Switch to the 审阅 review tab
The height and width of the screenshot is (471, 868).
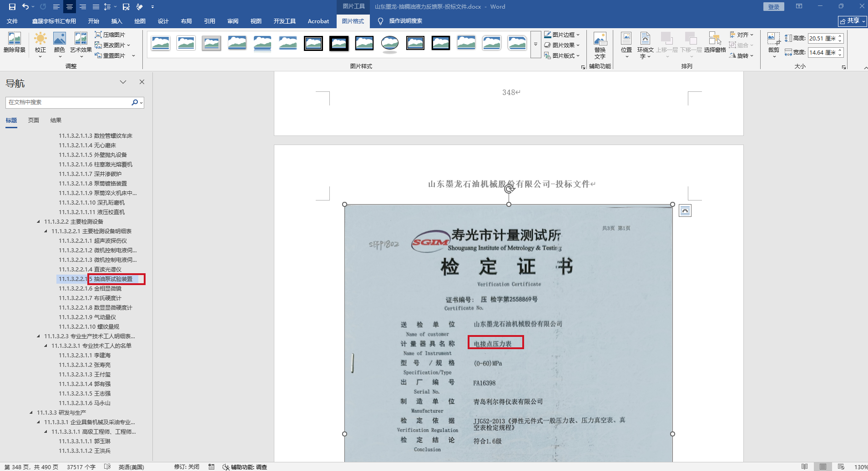pyautogui.click(x=233, y=21)
